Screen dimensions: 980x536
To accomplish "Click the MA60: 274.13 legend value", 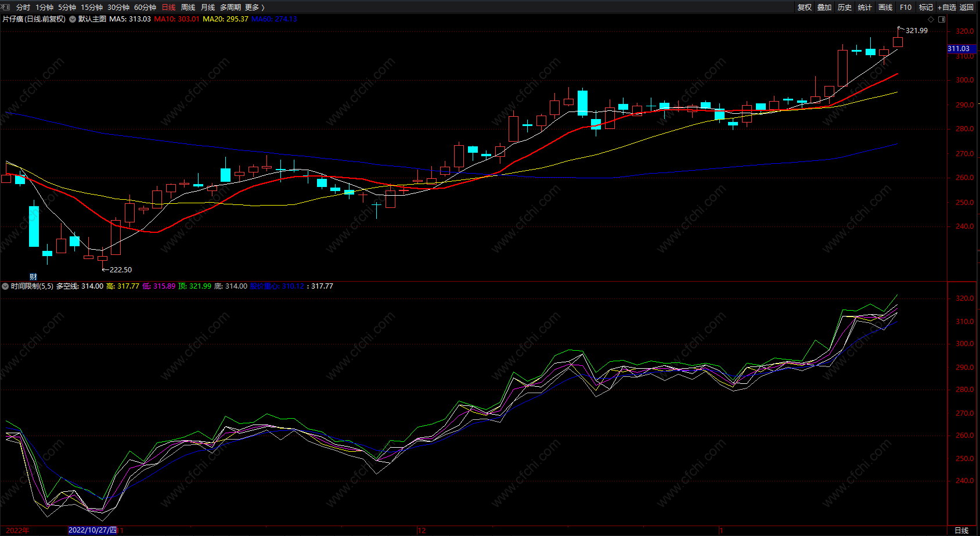I will point(274,19).
